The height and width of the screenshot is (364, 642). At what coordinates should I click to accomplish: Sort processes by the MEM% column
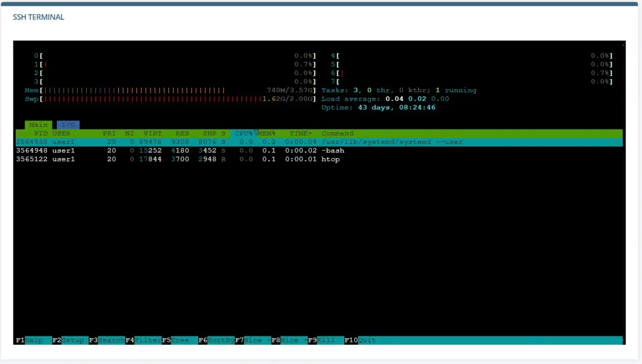coord(267,133)
